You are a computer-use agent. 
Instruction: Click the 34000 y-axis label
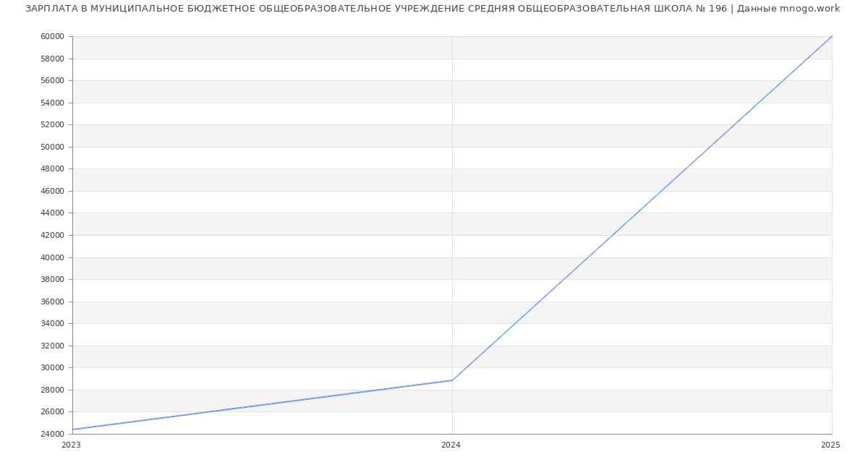click(52, 323)
